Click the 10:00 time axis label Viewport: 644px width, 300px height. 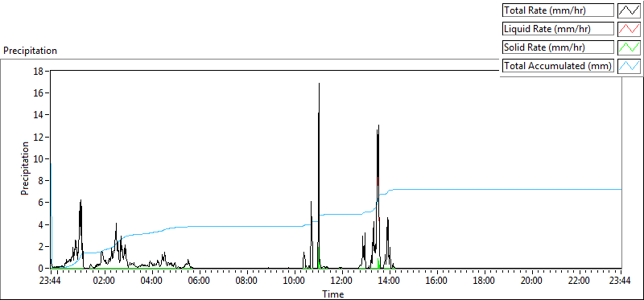[x=295, y=282]
